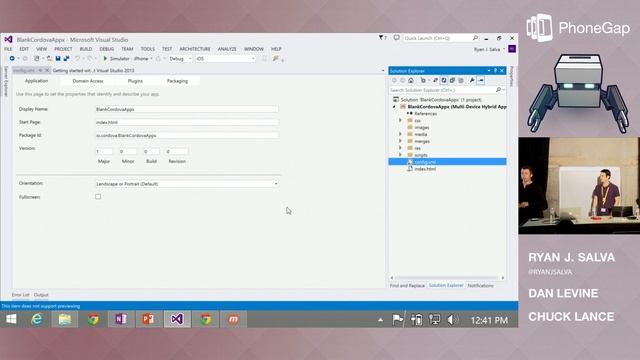Viewport: 640px width, 360px height.
Task: Click the Visual Studio logo in title bar
Action: coord(8,39)
